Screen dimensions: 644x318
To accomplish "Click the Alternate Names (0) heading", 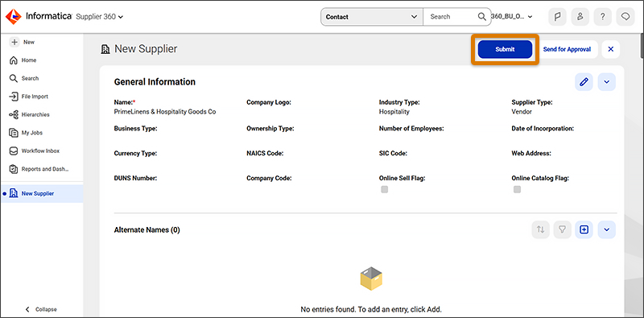I will 147,230.
